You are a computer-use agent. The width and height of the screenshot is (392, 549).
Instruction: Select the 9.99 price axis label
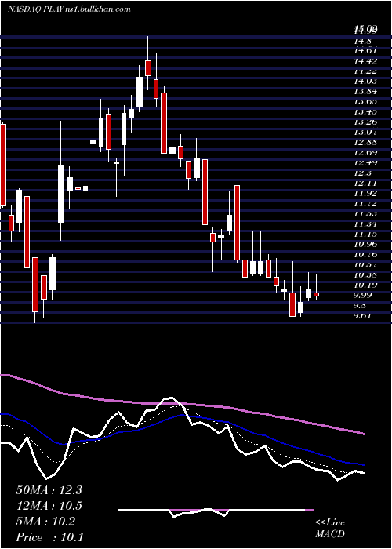click(x=363, y=294)
